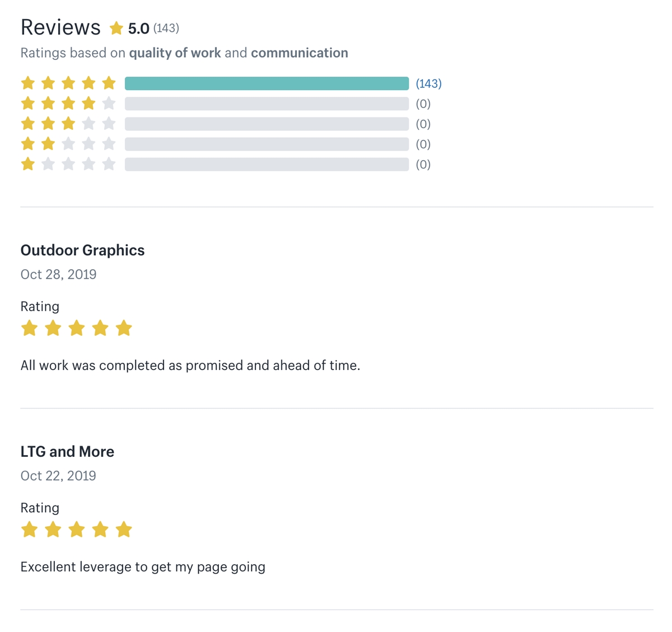This screenshot has height=632, width=672.
Task: Click the Reviews heading
Action: click(x=60, y=27)
